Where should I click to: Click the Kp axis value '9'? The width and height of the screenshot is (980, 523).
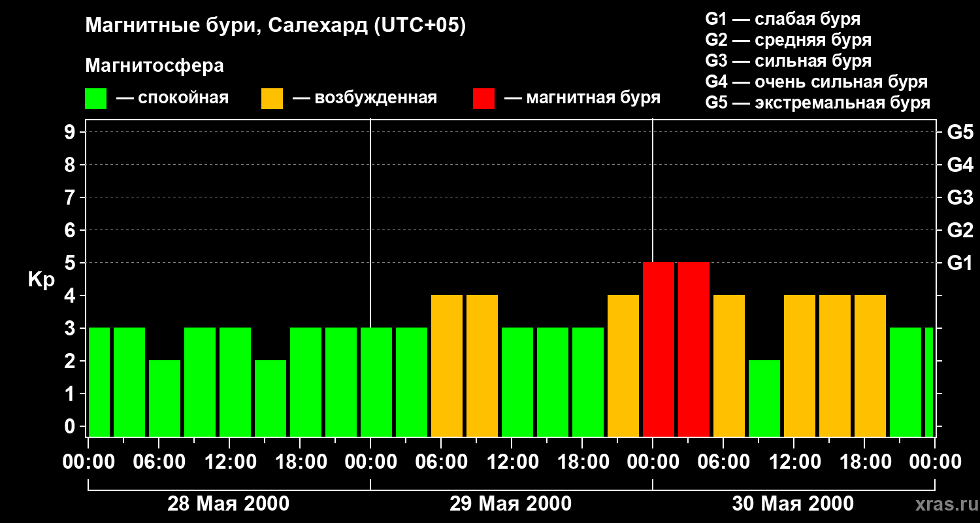pyautogui.click(x=71, y=132)
